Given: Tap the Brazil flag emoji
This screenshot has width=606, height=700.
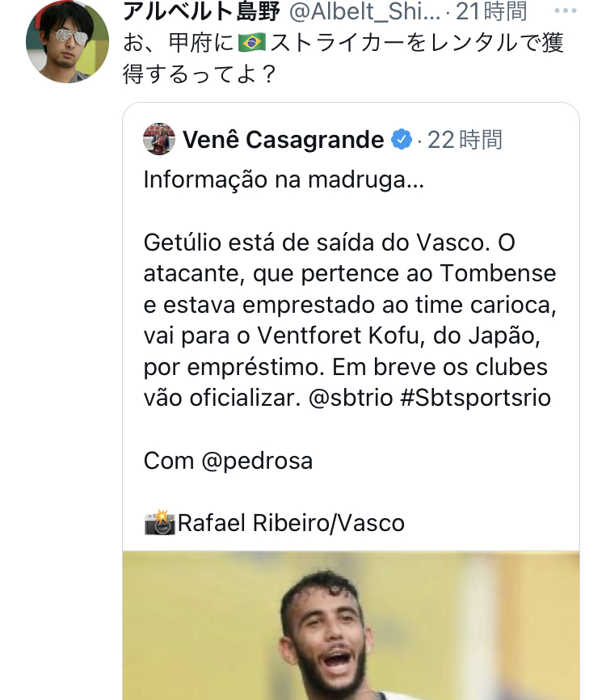Looking at the screenshot, I should (252, 43).
